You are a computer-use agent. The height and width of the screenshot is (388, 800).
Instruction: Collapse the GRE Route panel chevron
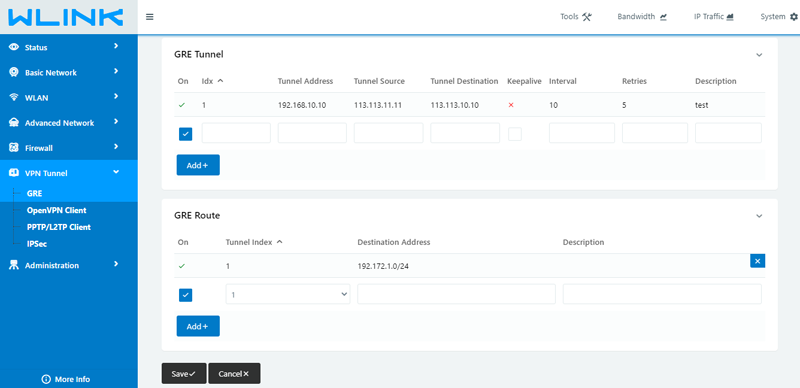click(x=759, y=216)
